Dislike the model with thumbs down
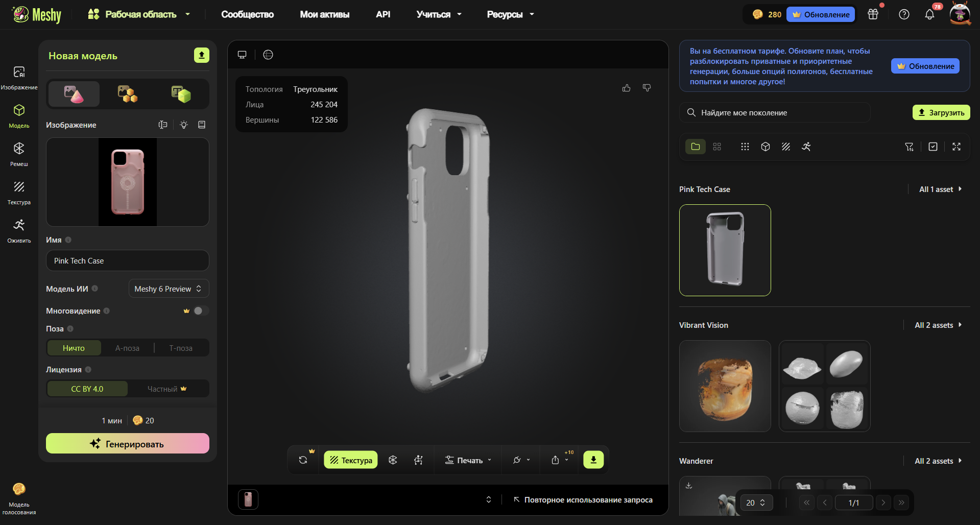This screenshot has height=525, width=980. click(647, 88)
